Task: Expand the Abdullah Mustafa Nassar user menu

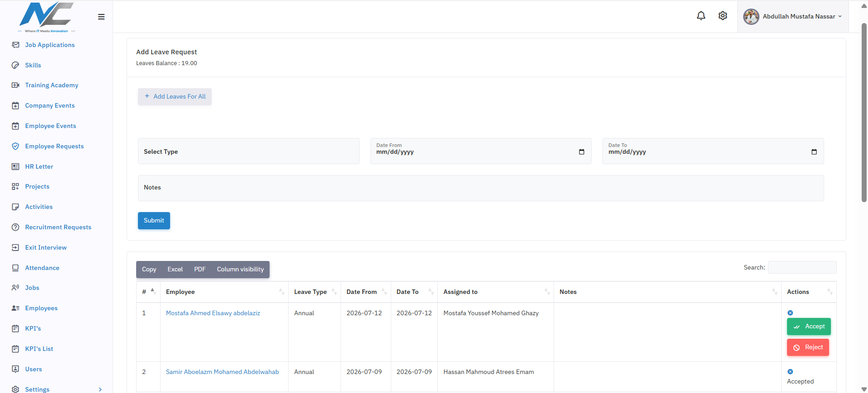Action: click(793, 17)
